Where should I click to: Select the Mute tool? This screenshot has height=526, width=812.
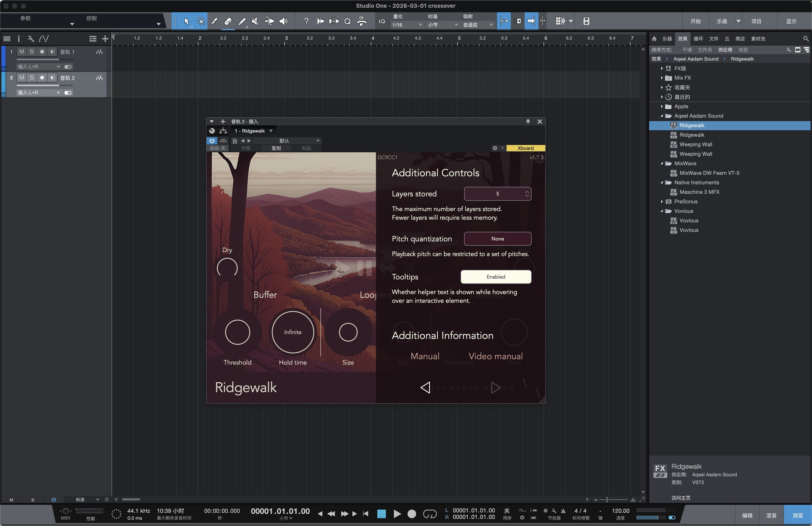pos(255,21)
